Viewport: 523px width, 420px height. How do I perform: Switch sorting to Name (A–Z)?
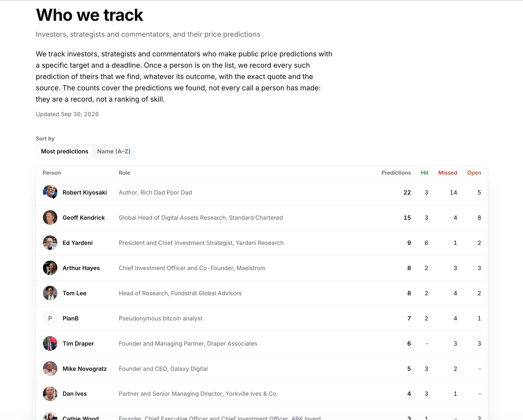click(x=114, y=151)
